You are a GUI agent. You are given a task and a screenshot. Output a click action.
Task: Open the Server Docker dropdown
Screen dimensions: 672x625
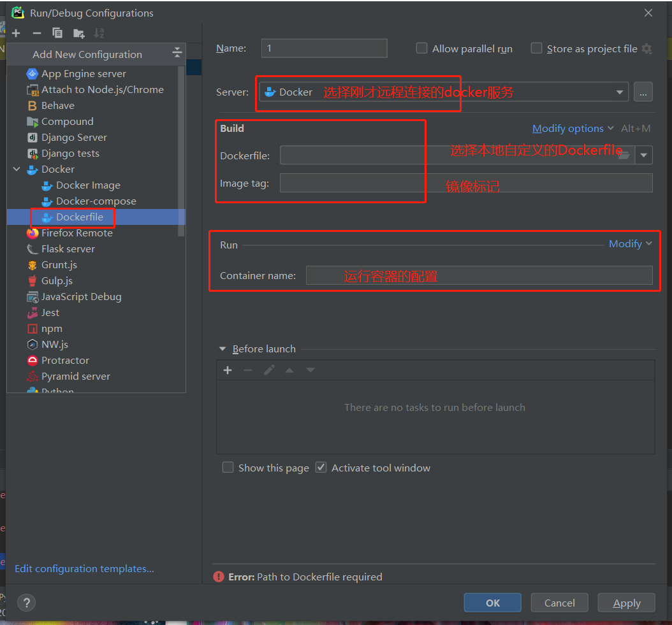444,92
